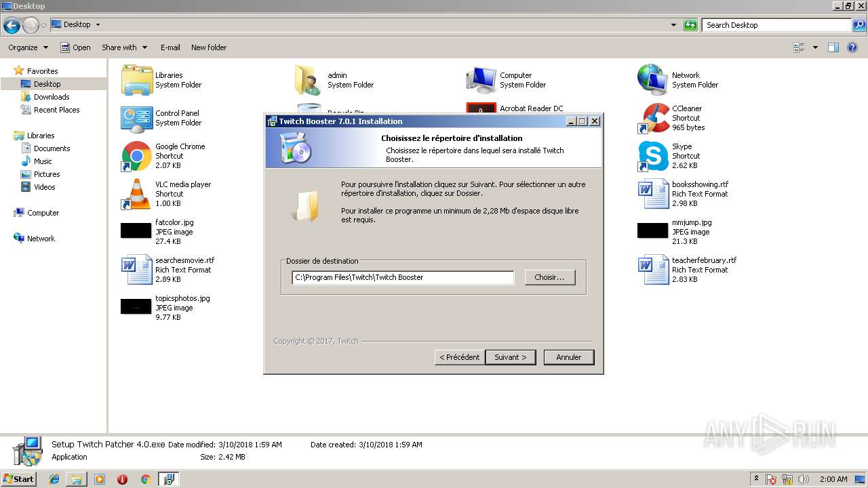868x488 pixels.
Task: Open the VLC media player shortcut
Action: point(137,195)
